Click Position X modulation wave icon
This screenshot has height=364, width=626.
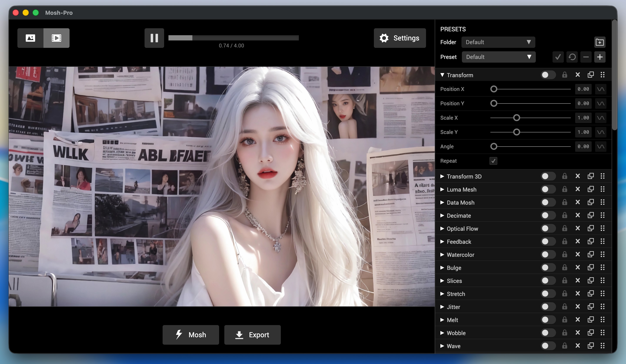pos(601,89)
